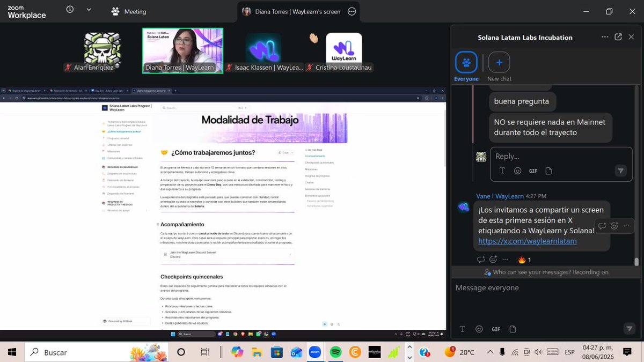Open emoji picker in message composer
Screen dimensions: 644x362
(479, 329)
